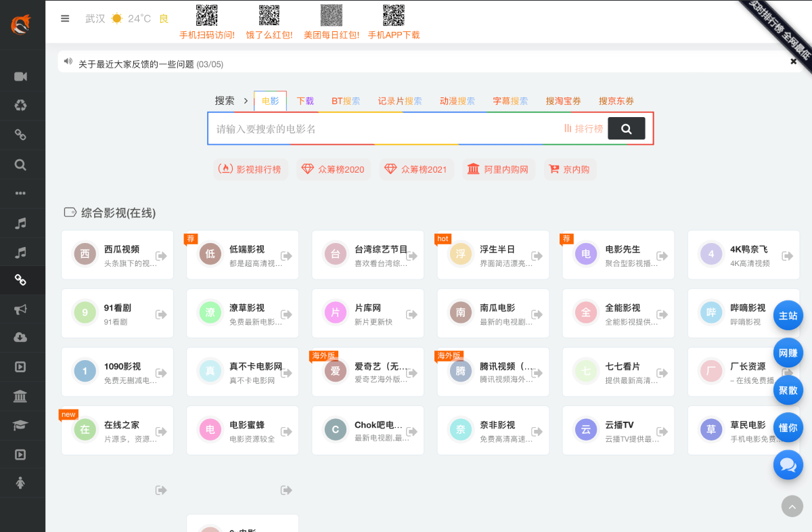Select the 字幕搜索 tab
Image resolution: width=812 pixels, height=532 pixels.
[x=510, y=101]
